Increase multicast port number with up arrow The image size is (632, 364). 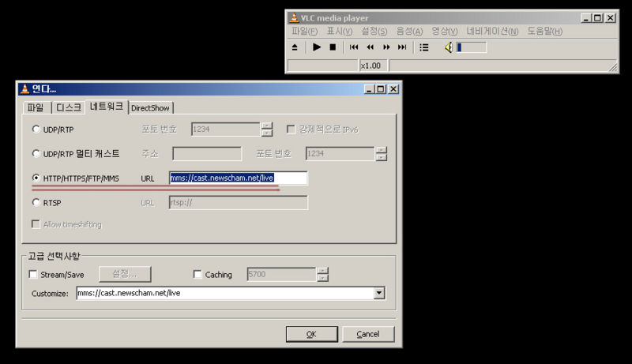[382, 150]
